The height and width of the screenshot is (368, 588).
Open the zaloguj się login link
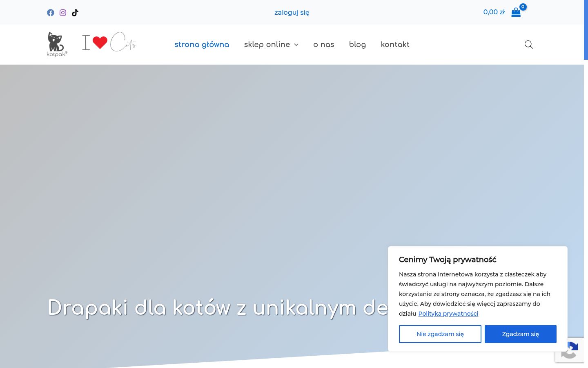click(x=292, y=13)
